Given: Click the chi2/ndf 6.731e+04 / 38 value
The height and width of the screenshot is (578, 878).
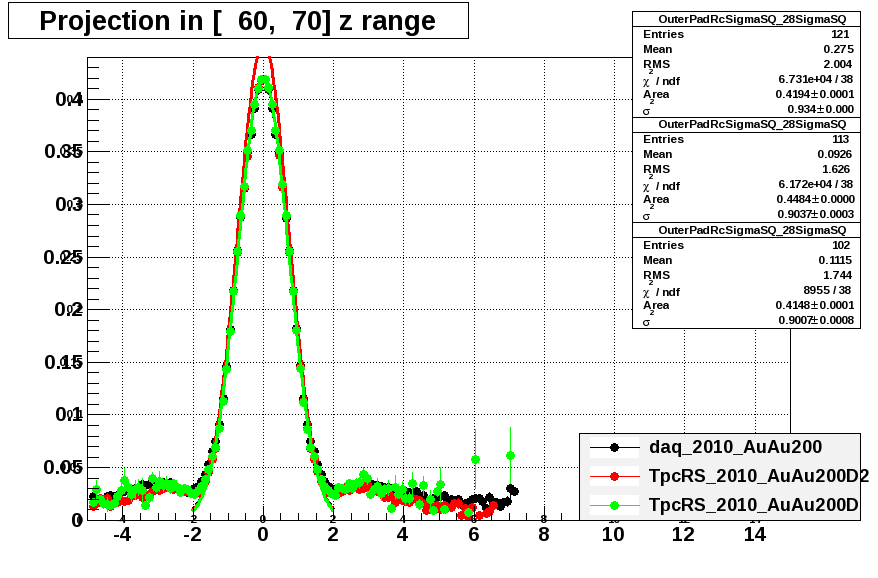Looking at the screenshot, I should point(815,80).
